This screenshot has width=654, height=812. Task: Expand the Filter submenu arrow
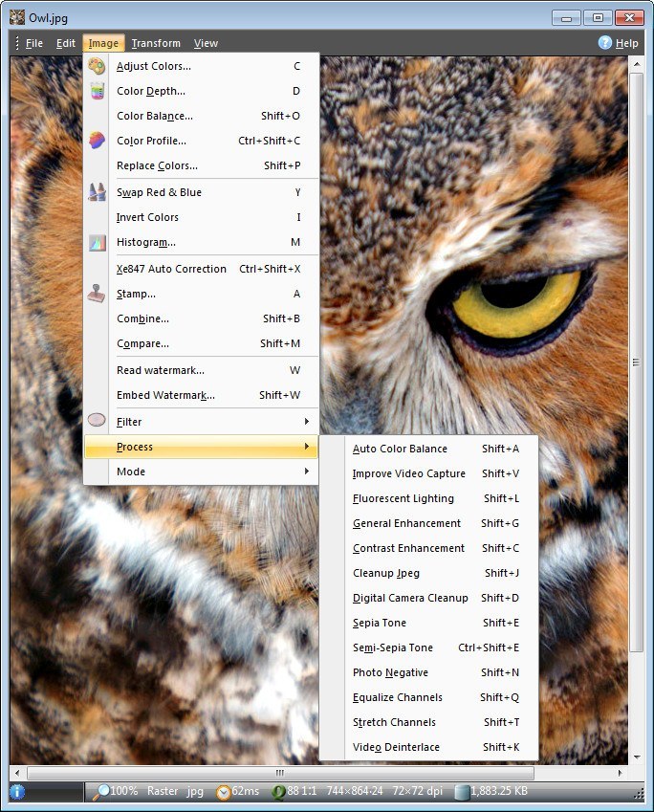307,422
